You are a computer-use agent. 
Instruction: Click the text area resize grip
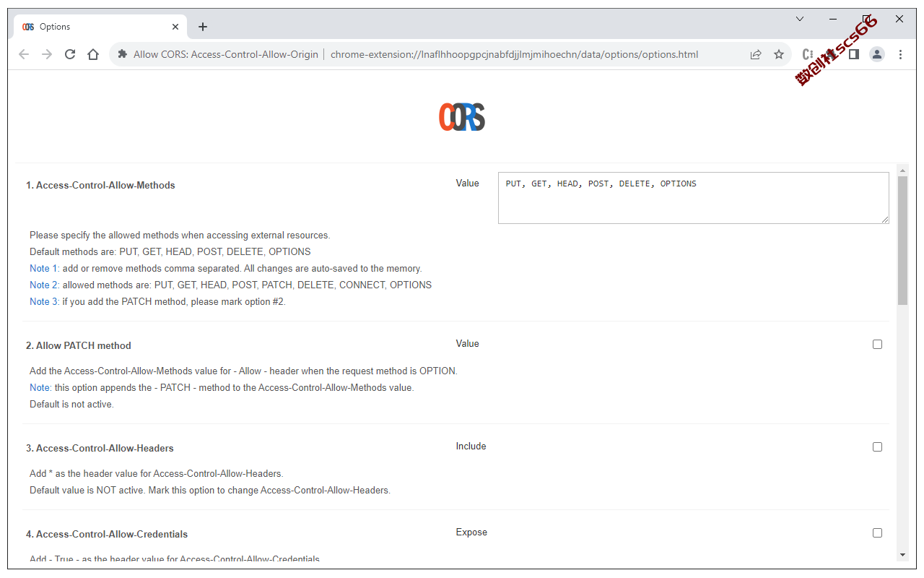[x=885, y=220]
